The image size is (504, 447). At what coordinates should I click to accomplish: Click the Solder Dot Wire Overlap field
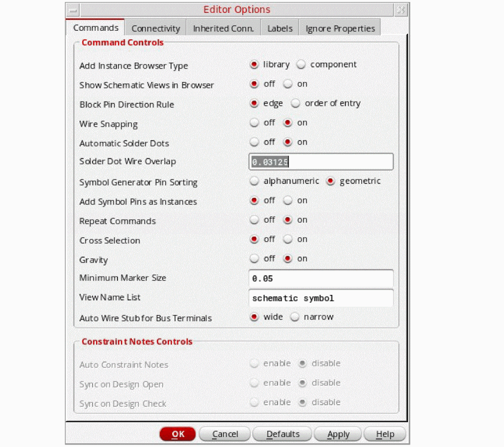[321, 162]
